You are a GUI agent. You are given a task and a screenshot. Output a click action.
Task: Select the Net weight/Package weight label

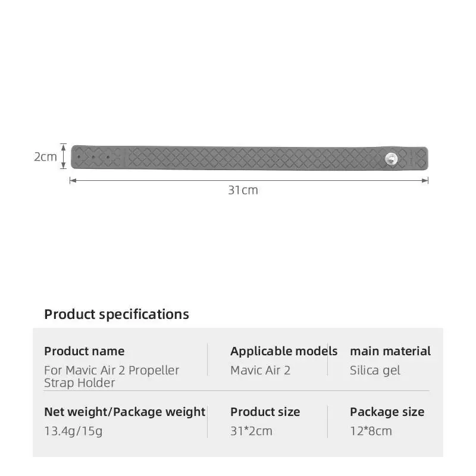click(124, 412)
